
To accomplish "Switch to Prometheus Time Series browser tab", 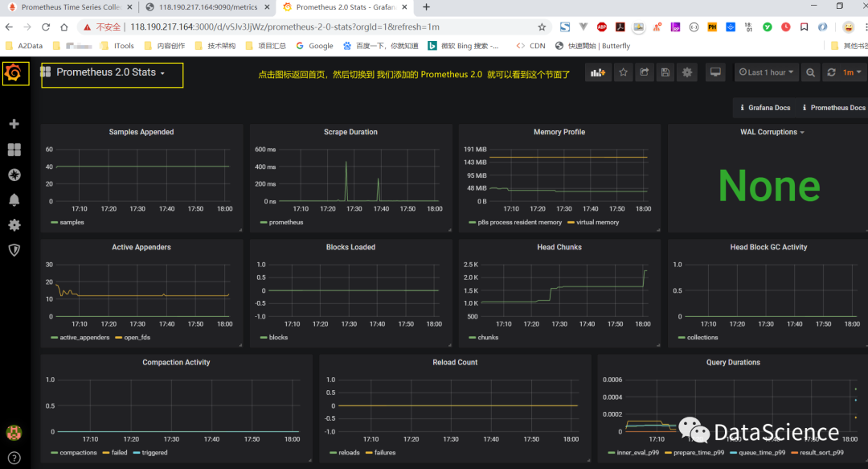I will click(x=69, y=7).
